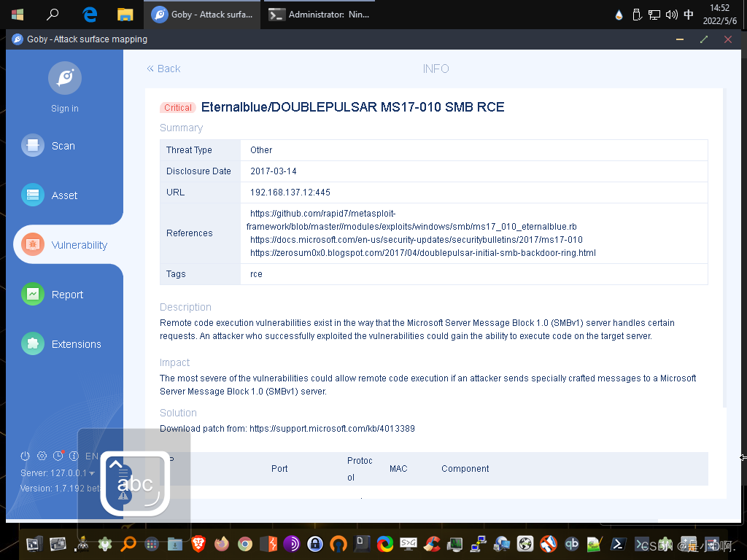This screenshot has width=747, height=560.
Task: Switch to the Goby taskbar tab
Action: pos(202,15)
